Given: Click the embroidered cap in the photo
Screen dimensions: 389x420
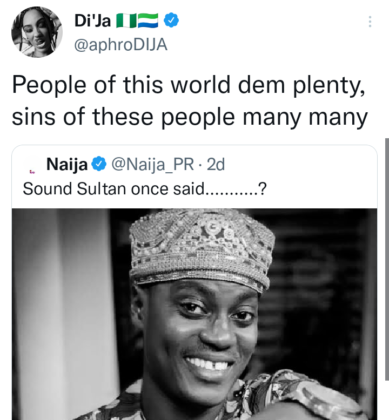Looking at the screenshot, I should pyautogui.click(x=201, y=248).
